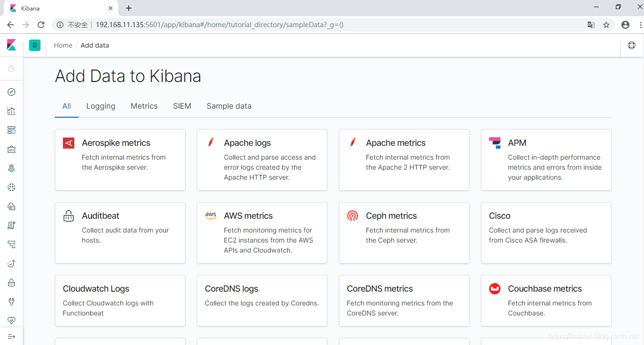Open the CoreDNS metrics card
The height and width of the screenshot is (345, 644).
(404, 301)
